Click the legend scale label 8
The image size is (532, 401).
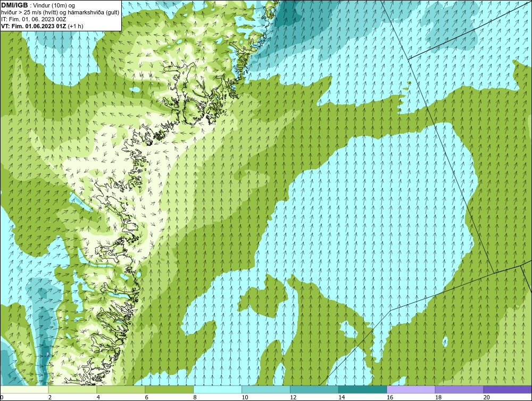coord(195,397)
